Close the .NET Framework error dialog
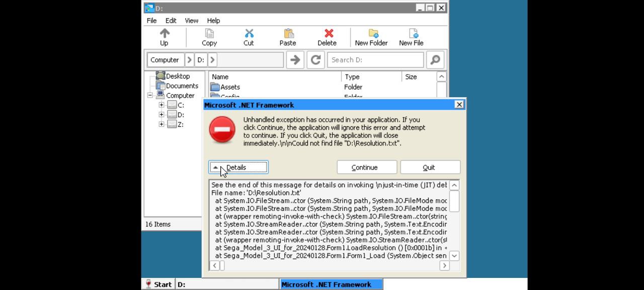Screen dimensions: 644x290 click(x=459, y=104)
